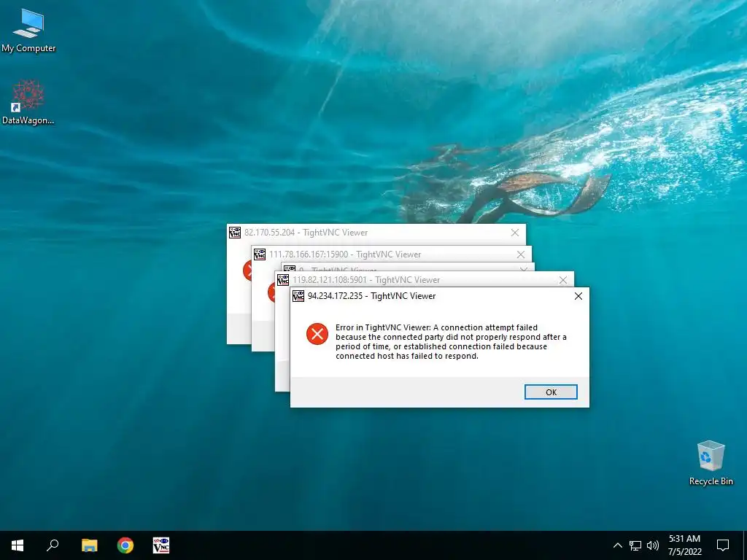The width and height of the screenshot is (747, 560).
Task: Open the Windows Start menu
Action: 18,545
